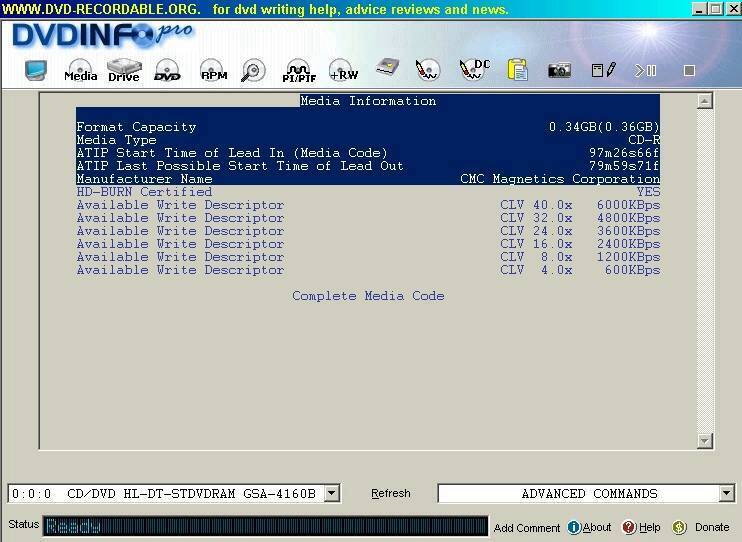Expand the ADVANCED COMMANDS dropdown arrow
Image resolution: width=742 pixels, height=542 pixels.
[727, 493]
